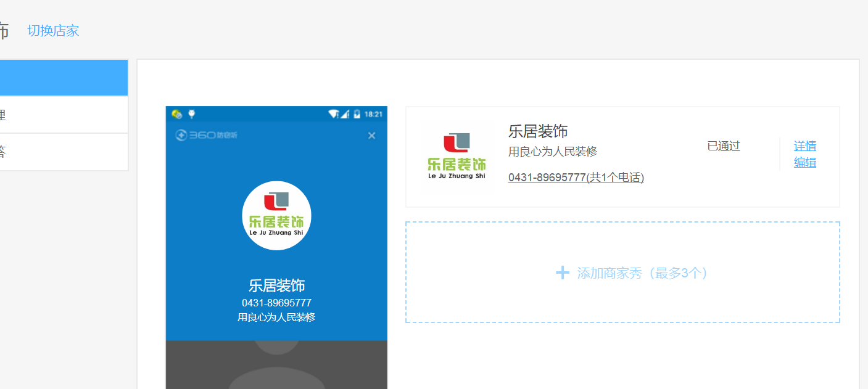Click 添加商家秀（最多3个） to add a merchant show
Screen dimensions: 868x389
pos(622,272)
